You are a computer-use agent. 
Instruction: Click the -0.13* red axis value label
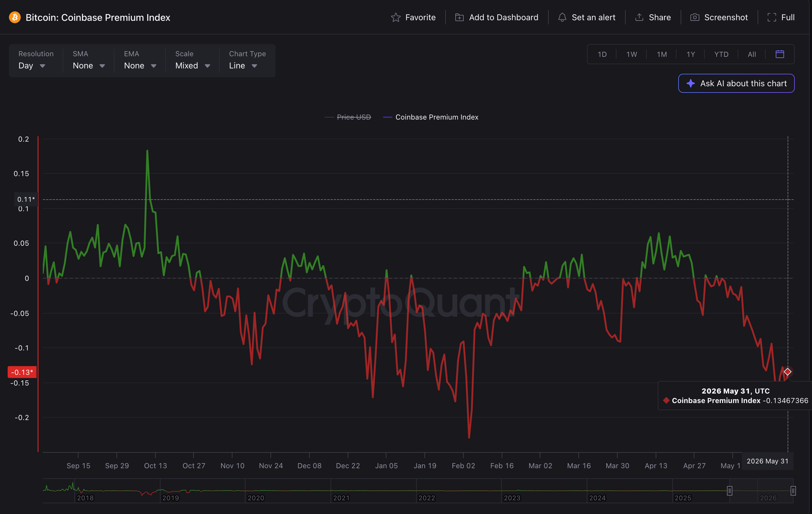tap(22, 372)
